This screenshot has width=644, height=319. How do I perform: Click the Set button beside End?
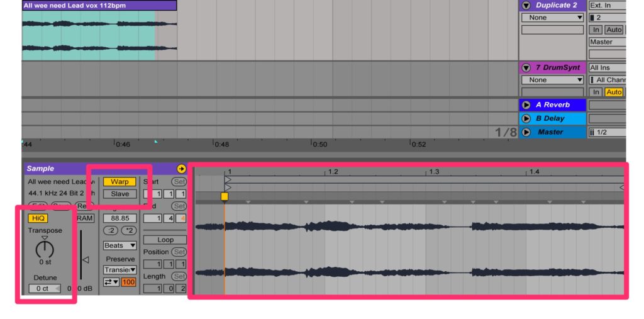pos(179,206)
